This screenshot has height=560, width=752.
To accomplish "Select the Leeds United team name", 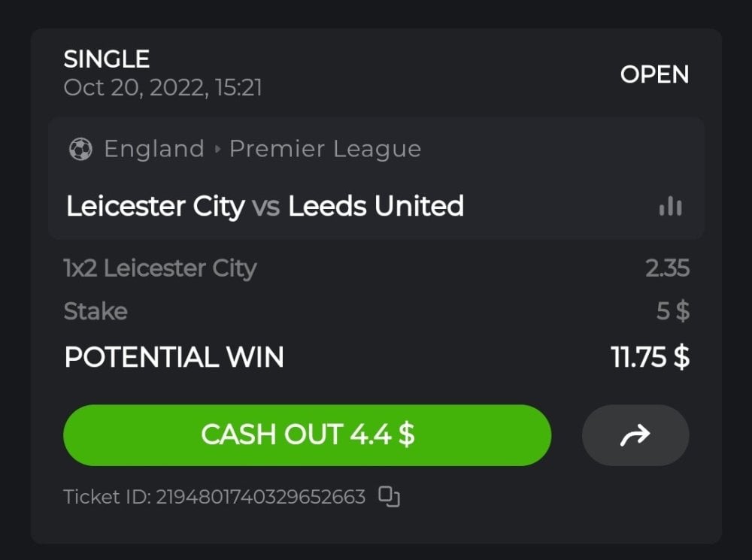I will [376, 206].
